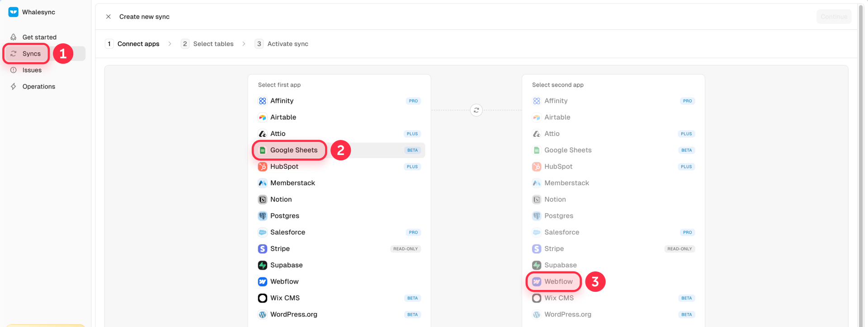This screenshot has height=327, width=868.
Task: Select Airtable icon in first app list
Action: pyautogui.click(x=263, y=117)
